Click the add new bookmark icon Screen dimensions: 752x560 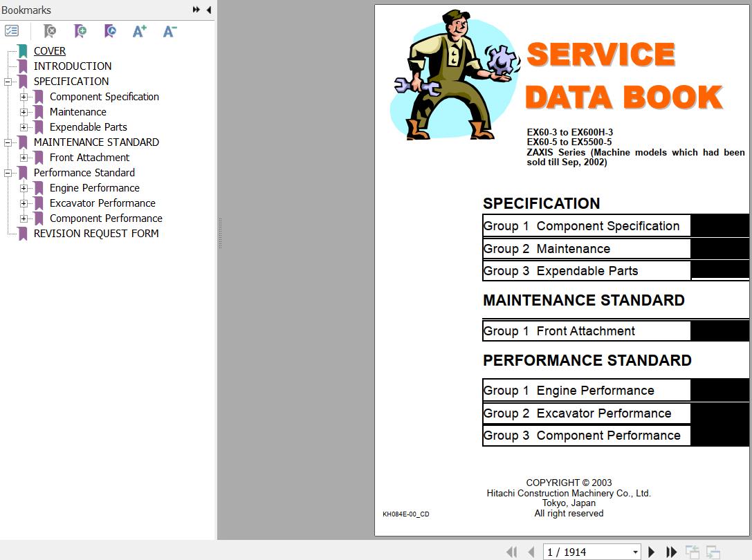tap(80, 31)
